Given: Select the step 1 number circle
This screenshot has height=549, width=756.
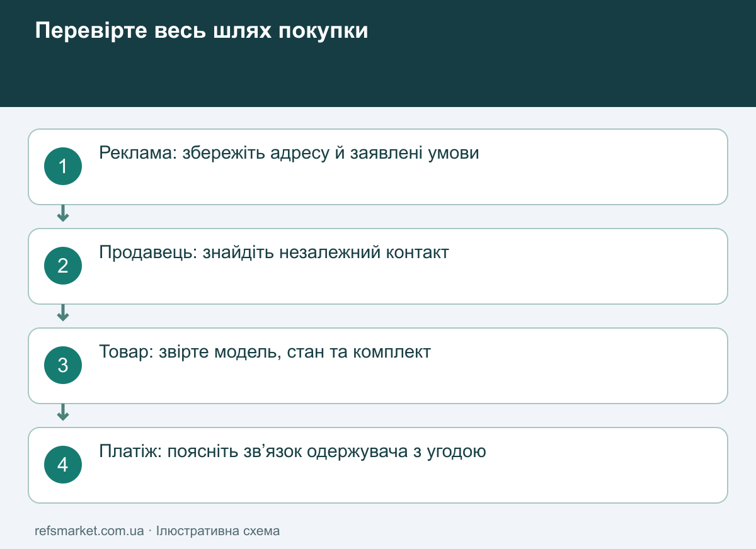Looking at the screenshot, I should click(x=63, y=166).
